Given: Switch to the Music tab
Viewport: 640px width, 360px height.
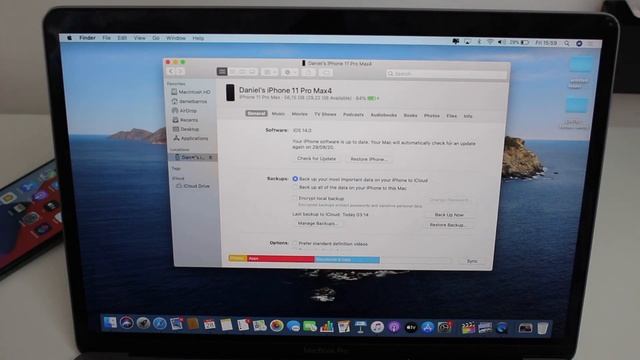Looking at the screenshot, I should (x=278, y=114).
